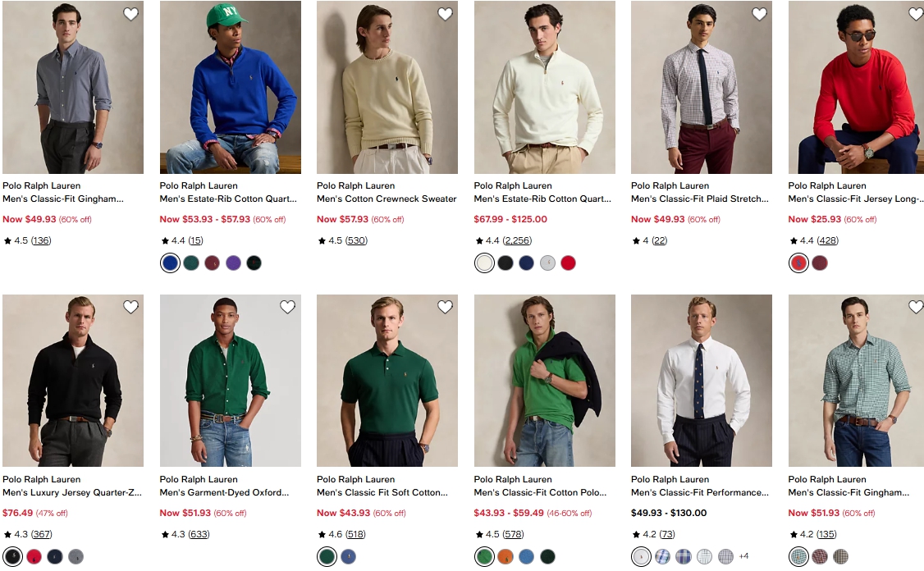Favorite the Classic-Fit Gingham shirt with the heart
Screen dimensions: 924x571
coord(130,14)
